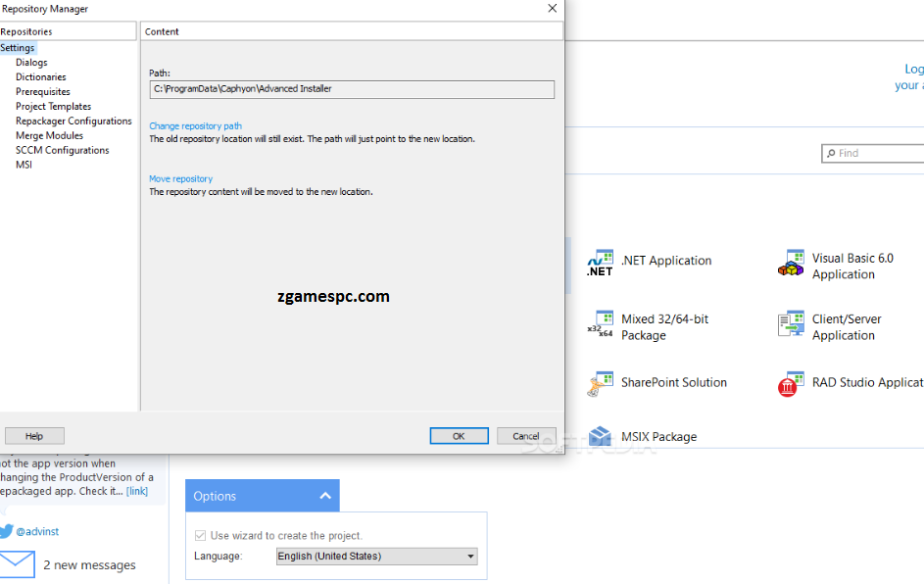This screenshot has height=584, width=924.
Task: Select the .NET Application project icon
Action: point(600,263)
